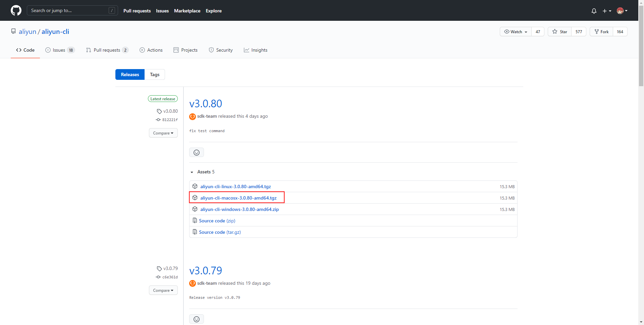Download aliyun-cli-macosx-3.0.80-amd64.tgz
The height and width of the screenshot is (325, 644).
238,198
